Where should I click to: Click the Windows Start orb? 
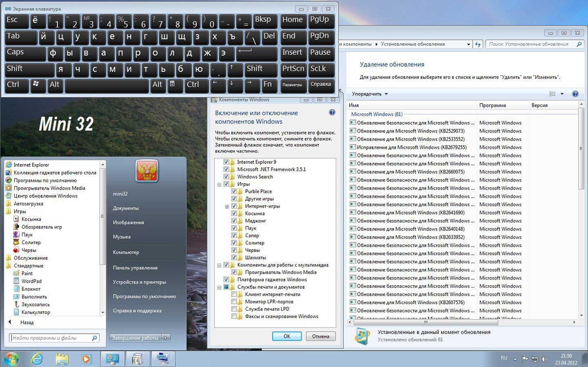(11, 359)
